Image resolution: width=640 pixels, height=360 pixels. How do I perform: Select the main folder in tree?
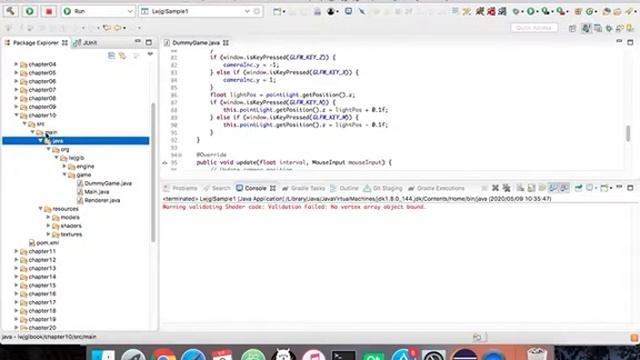pos(51,132)
